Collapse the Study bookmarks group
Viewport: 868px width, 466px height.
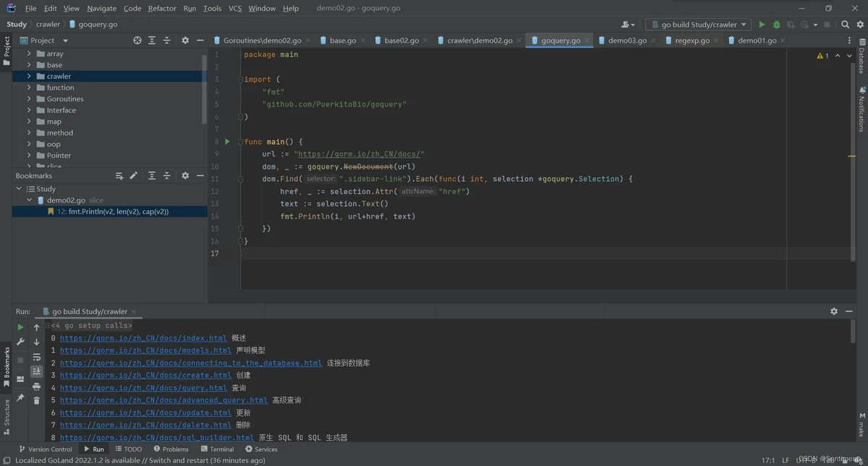pyautogui.click(x=20, y=189)
